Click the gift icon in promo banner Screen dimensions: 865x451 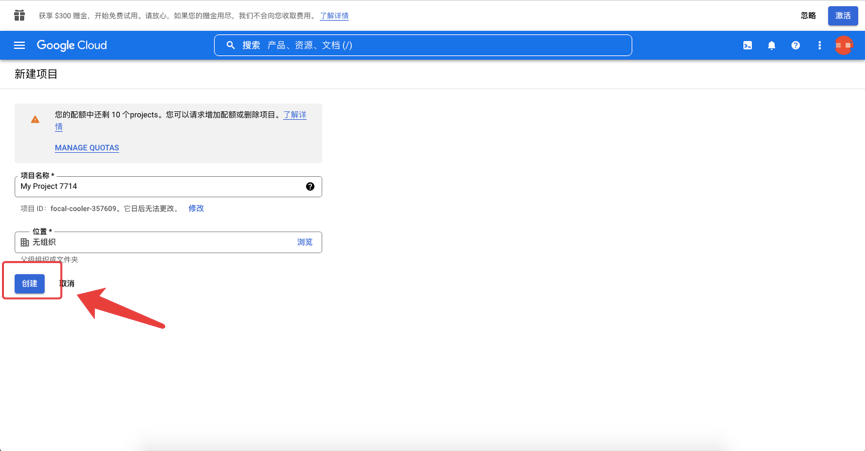(x=19, y=15)
